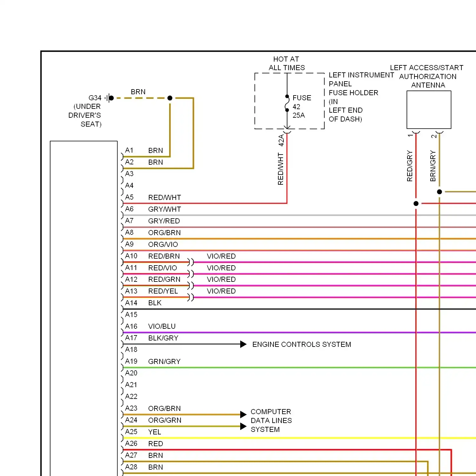Click the A4 pin label
476x476 pixels.
pos(129,185)
